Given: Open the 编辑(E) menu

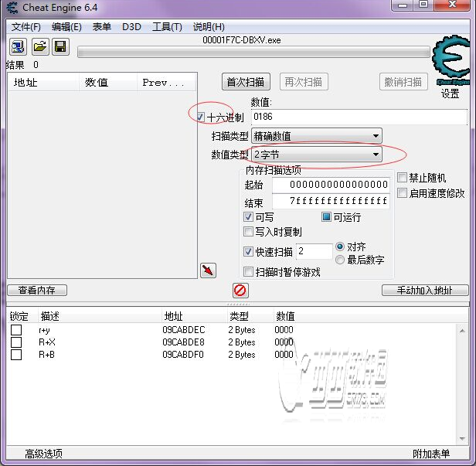Looking at the screenshot, I should [x=66, y=27].
